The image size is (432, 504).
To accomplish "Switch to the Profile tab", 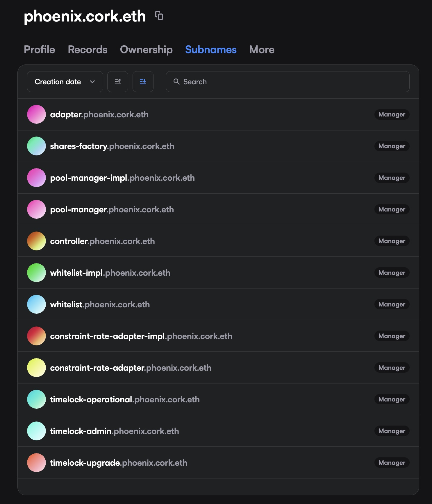I will click(40, 50).
